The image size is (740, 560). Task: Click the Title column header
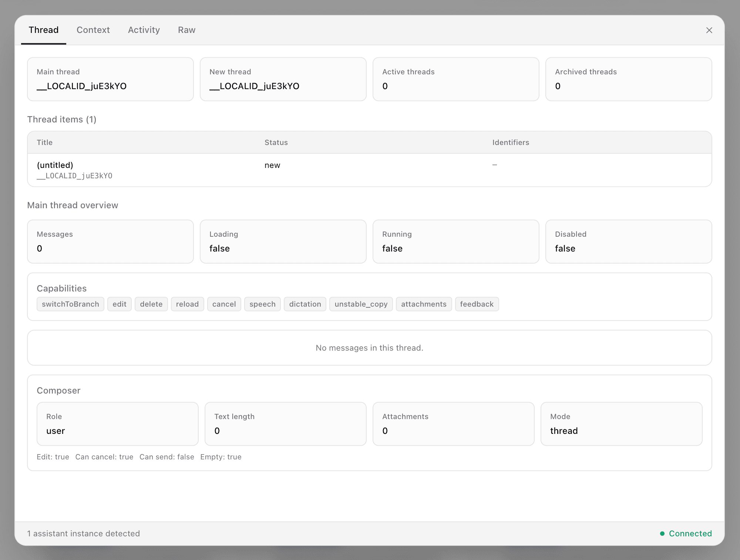coord(45,142)
